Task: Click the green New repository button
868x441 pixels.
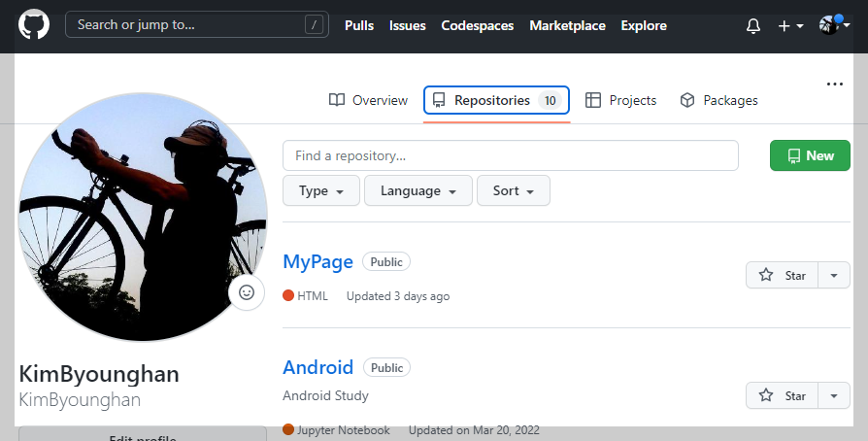Action: [810, 155]
